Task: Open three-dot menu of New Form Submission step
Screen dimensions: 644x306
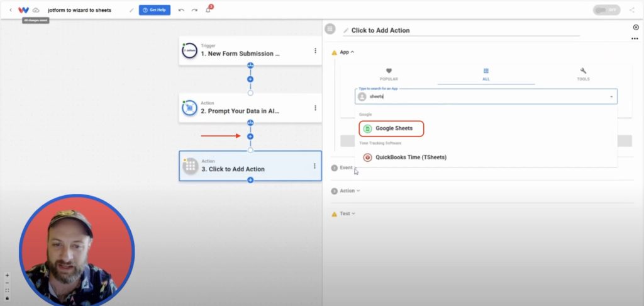Action: (x=316, y=50)
